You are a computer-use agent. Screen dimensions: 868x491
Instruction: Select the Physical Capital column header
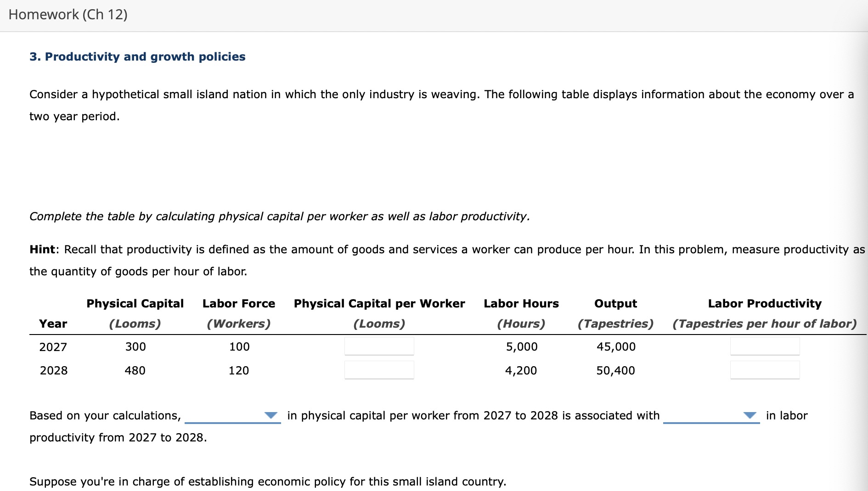point(135,303)
